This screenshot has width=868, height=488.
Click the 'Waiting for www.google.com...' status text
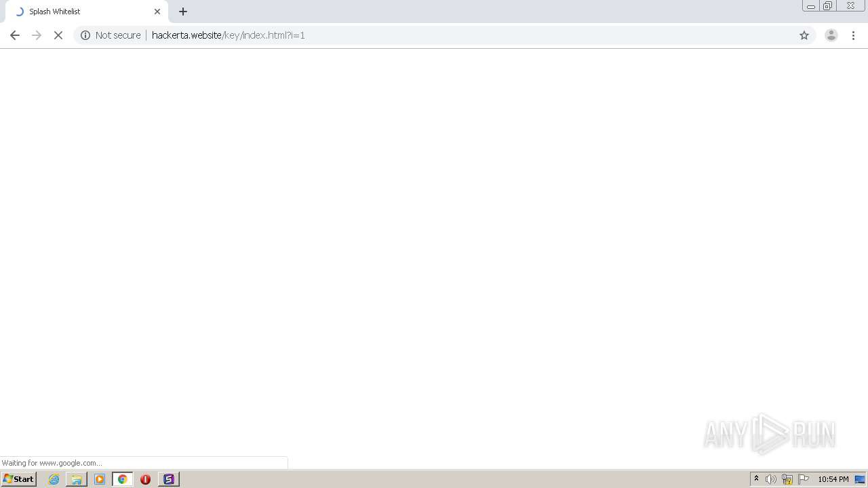52,463
